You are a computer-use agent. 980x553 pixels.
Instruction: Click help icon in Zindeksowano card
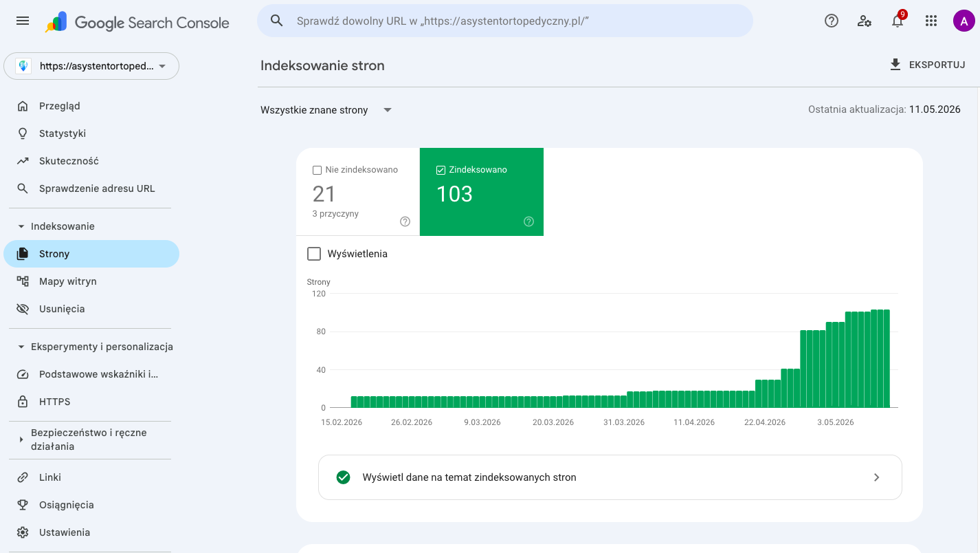(x=528, y=221)
